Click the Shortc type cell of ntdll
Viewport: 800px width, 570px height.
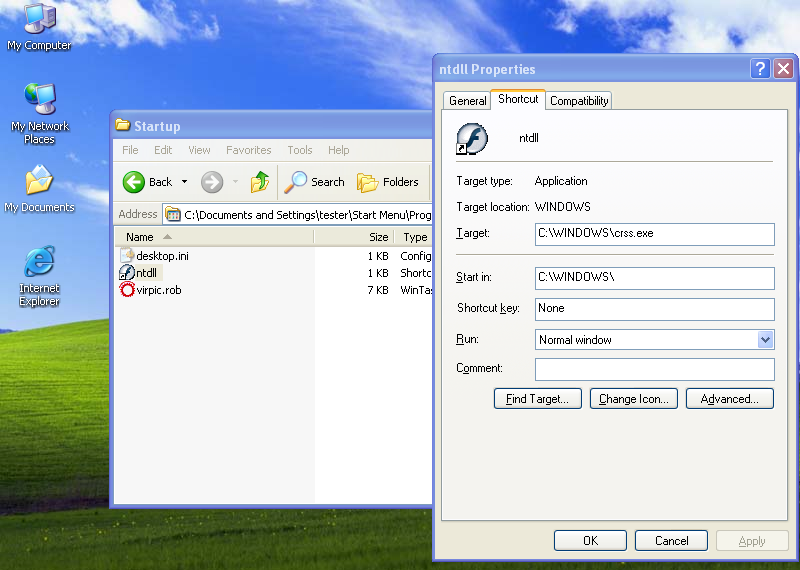pos(415,273)
